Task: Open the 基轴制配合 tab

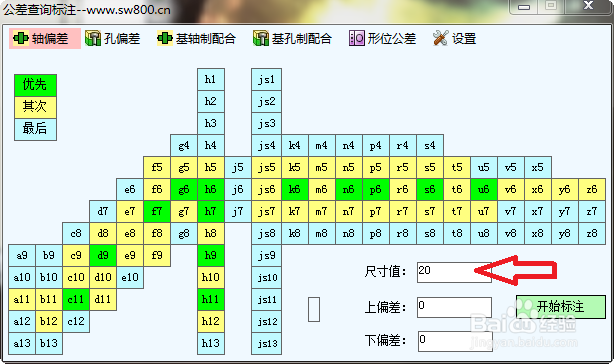Action: tap(196, 38)
